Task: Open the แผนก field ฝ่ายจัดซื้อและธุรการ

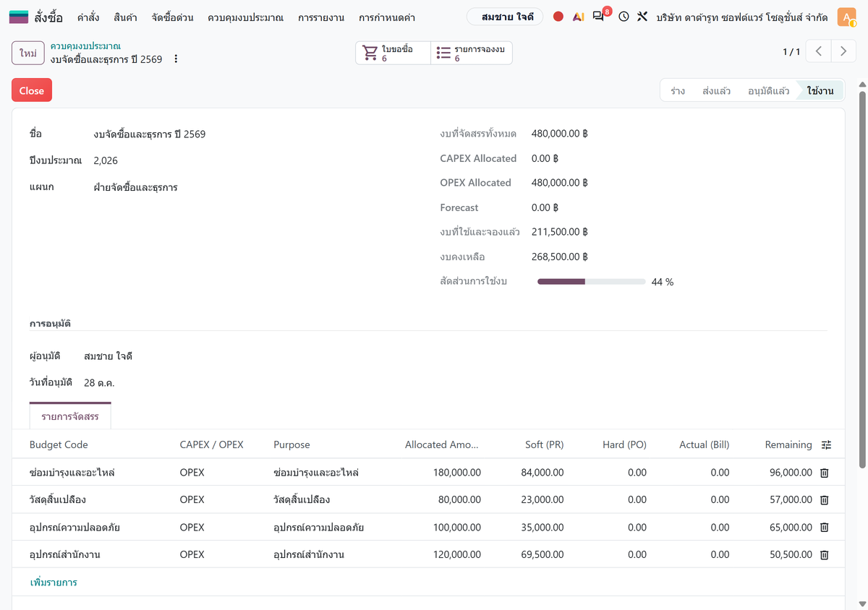Action: pos(136,187)
